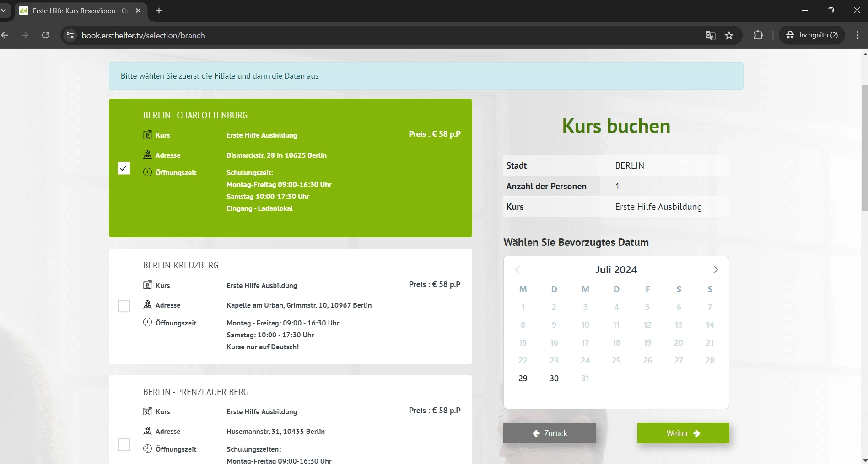
Task: Click the scrollbar down arrow
Action: pyautogui.click(x=864, y=460)
